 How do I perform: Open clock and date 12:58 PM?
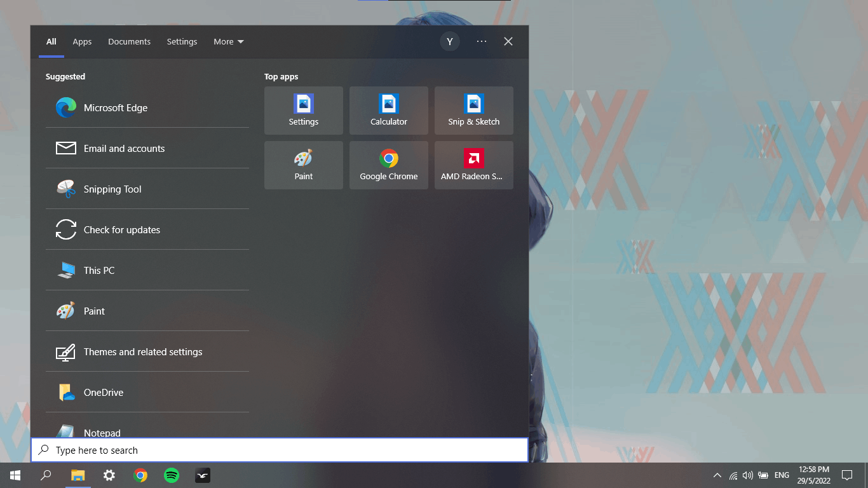813,475
